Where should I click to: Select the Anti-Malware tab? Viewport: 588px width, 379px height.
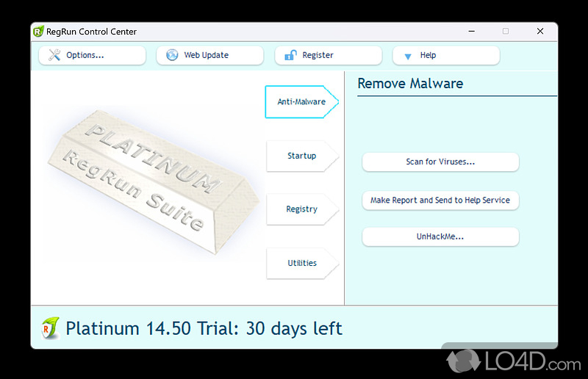[301, 101]
